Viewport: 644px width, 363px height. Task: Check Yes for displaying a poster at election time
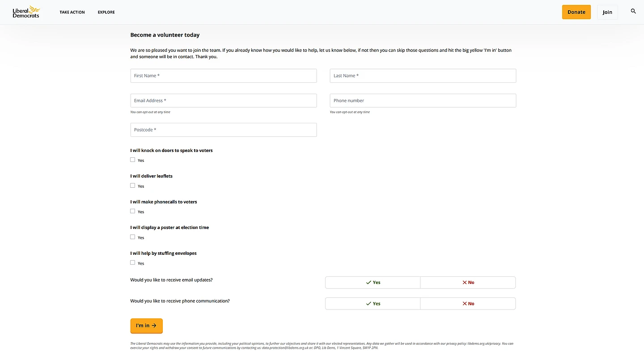pyautogui.click(x=132, y=236)
